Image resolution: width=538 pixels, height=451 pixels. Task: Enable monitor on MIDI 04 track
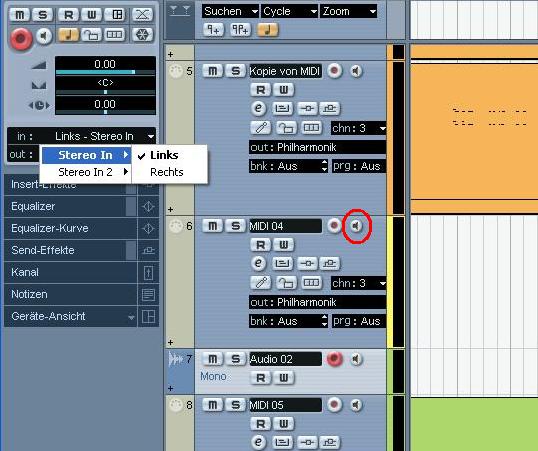click(x=356, y=226)
